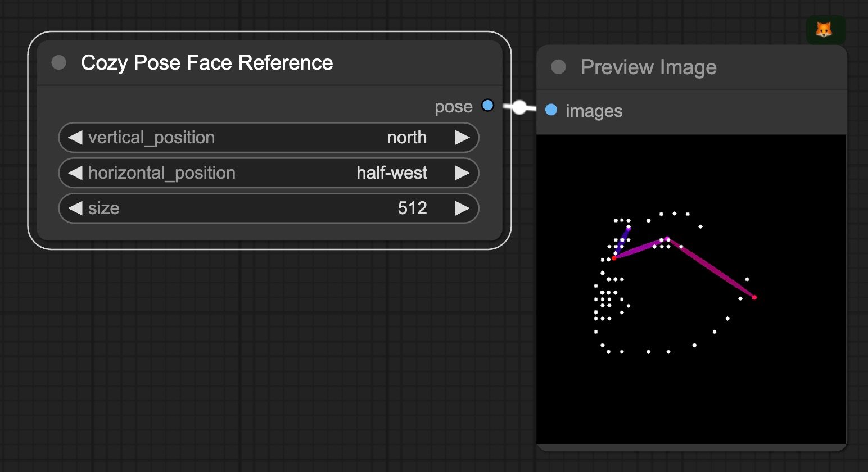Click the size 512 value field
Viewport: 868px width, 472px height.
(269, 208)
